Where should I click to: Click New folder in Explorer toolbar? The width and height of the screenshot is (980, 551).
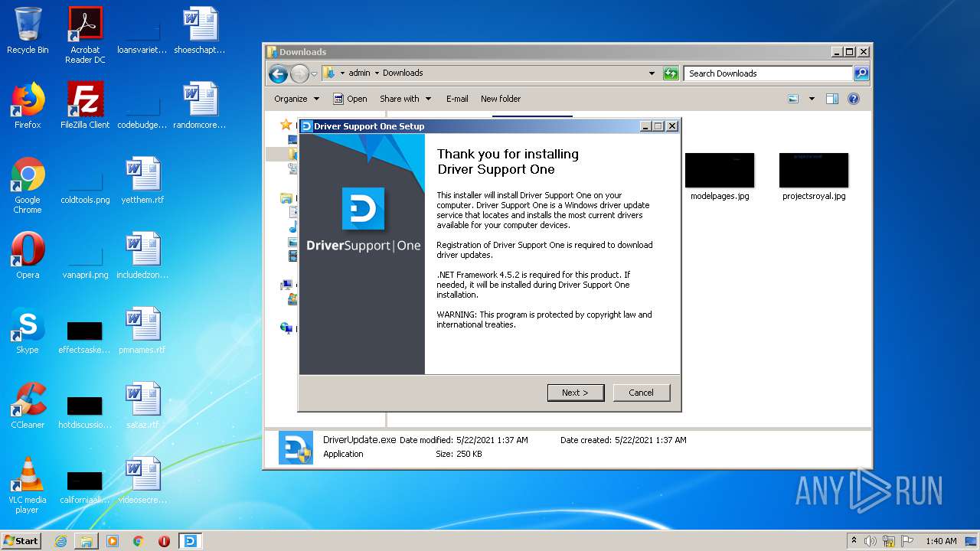(501, 99)
